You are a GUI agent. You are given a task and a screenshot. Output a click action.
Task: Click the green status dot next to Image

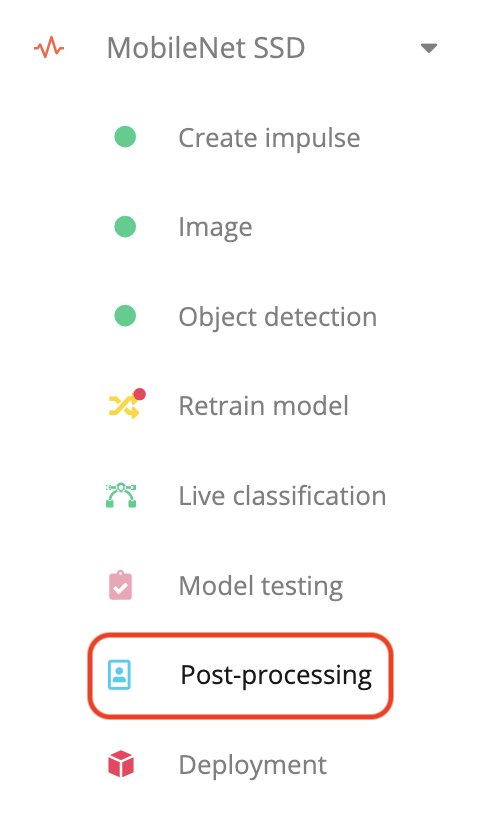[x=125, y=227]
